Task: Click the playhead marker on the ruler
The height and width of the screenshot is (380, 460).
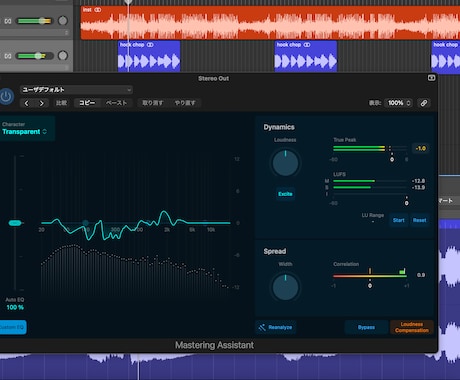Action: 128,2
